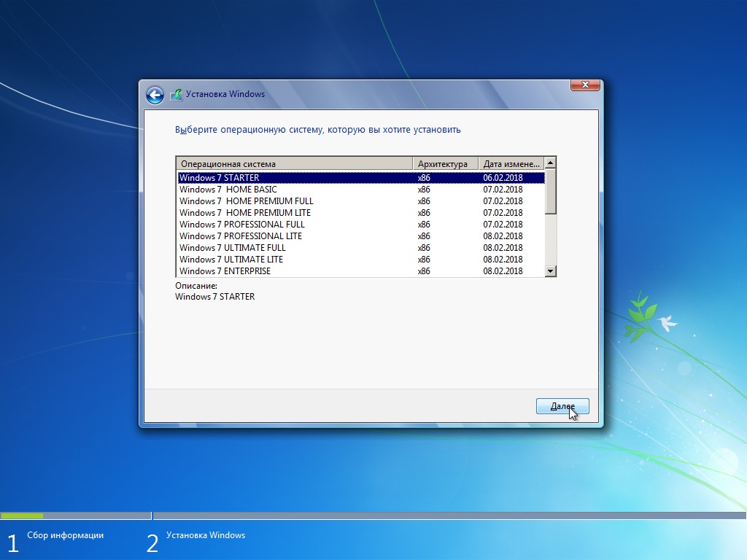This screenshot has width=747, height=560.
Task: Click the Windows setup icon in title bar
Action: [x=176, y=95]
